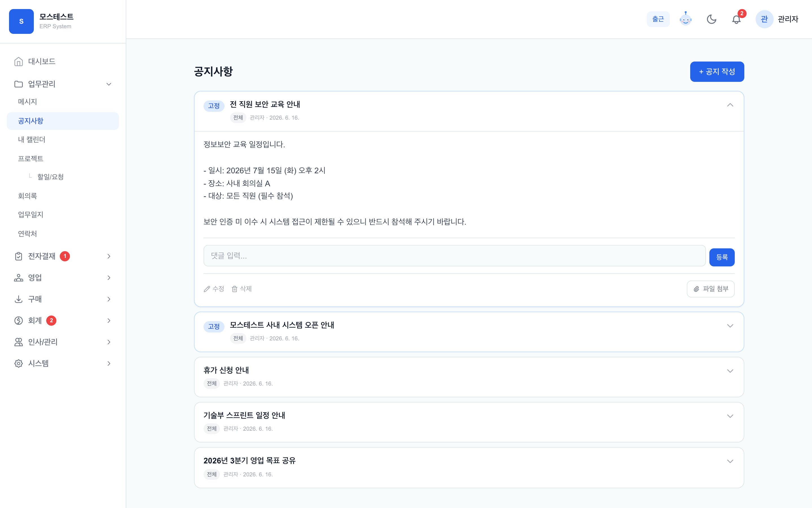
Task: Open the 내 캘린더 menu item
Action: tap(63, 140)
